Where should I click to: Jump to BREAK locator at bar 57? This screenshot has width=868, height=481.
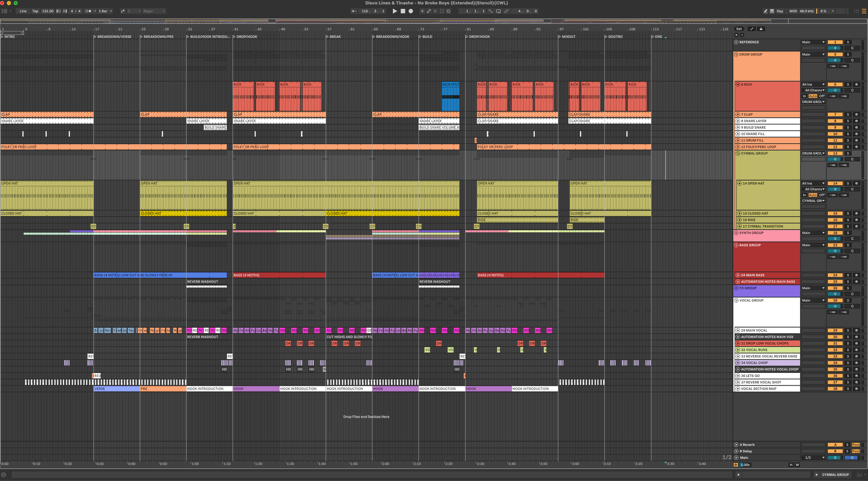[x=334, y=37]
